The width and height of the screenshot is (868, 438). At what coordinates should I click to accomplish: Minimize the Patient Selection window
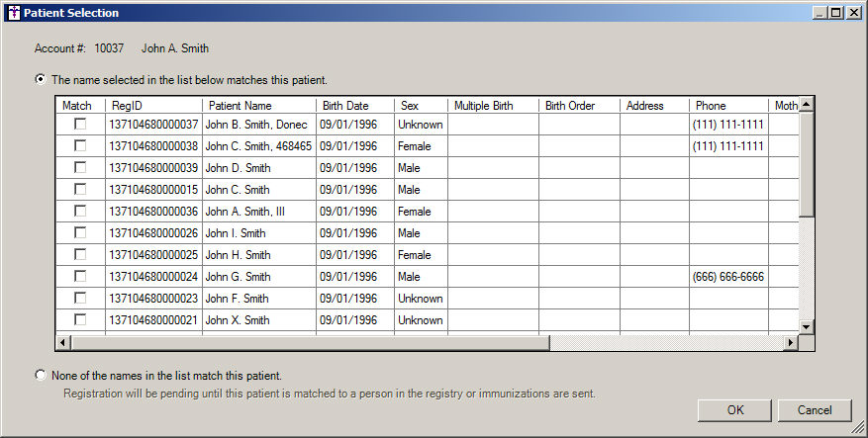tap(820, 13)
